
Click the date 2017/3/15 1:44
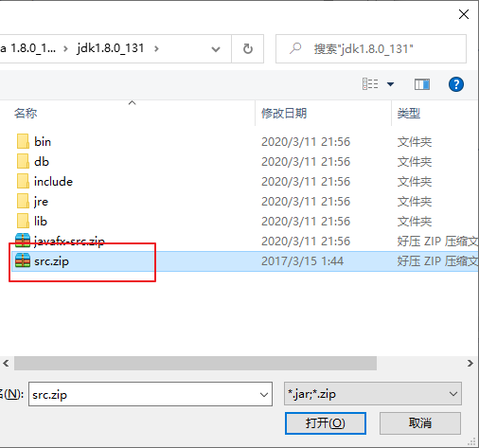[302, 261]
